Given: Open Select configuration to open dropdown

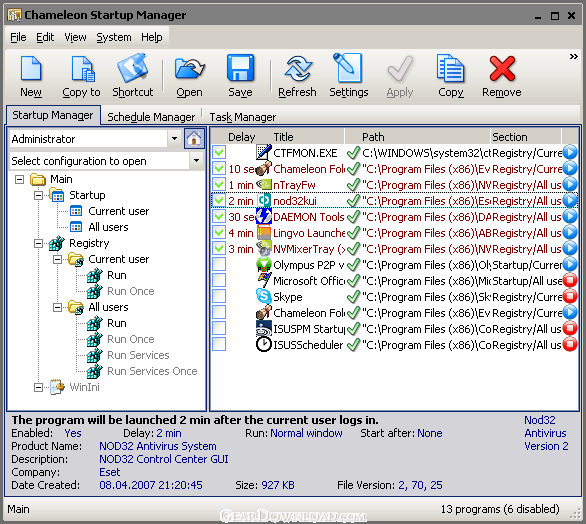Looking at the screenshot, I should tap(196, 161).
